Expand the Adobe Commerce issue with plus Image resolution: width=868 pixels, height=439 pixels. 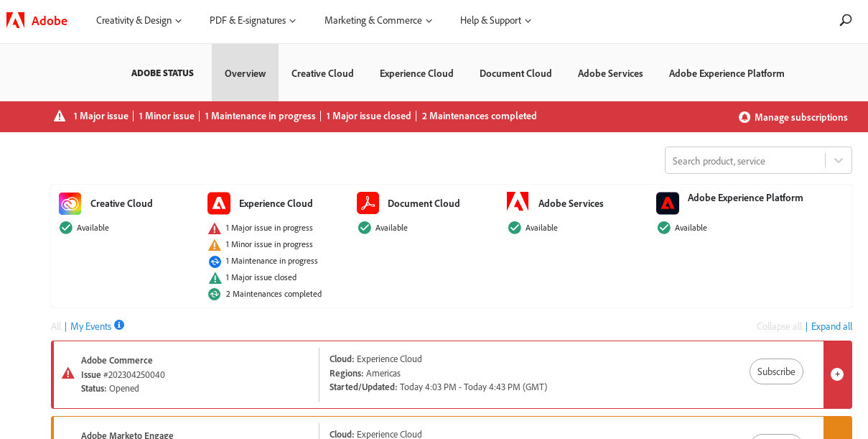[x=837, y=374]
